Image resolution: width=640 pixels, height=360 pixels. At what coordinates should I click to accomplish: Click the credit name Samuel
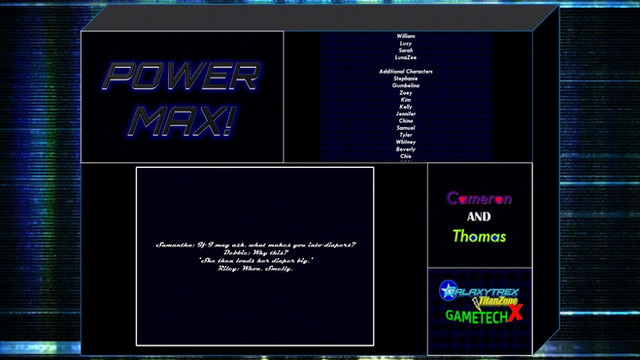[x=406, y=128]
